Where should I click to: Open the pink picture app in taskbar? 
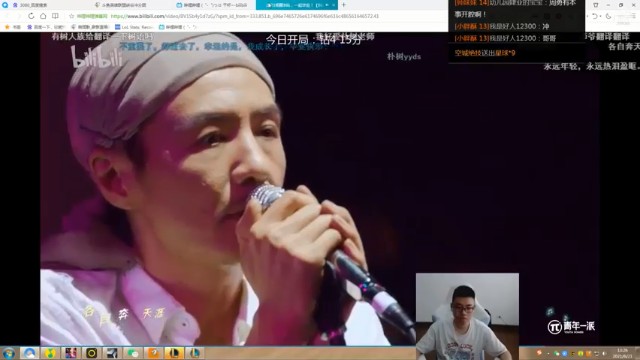pyautogui.click(x=71, y=353)
